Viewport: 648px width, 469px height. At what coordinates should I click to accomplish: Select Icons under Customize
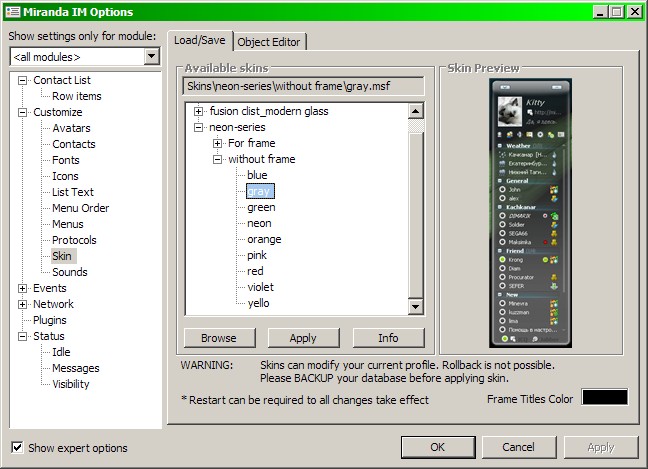[x=65, y=176]
